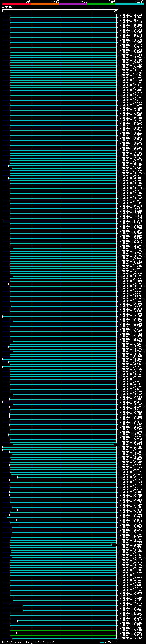Viewport: 146px width, 644px height.
Task: Click the shortened alignment bar for UniRef100_Q6XIP7
Action: click(61, 545)
